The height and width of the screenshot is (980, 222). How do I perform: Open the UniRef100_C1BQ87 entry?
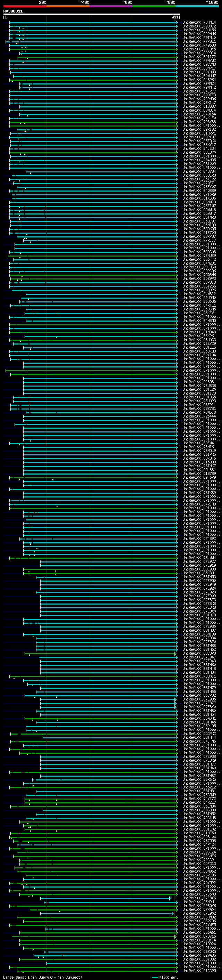click(199, 106)
